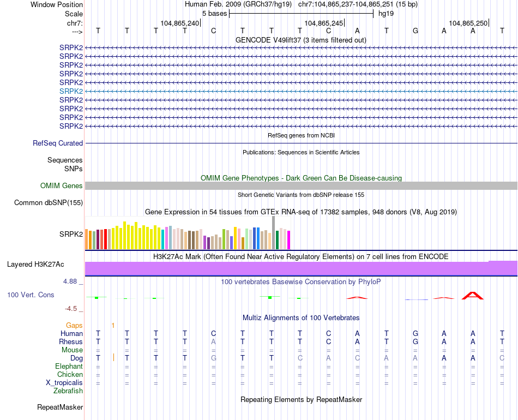
Task: Open Multiz Alignments of 100 Vertebrates title
Action: (x=301, y=318)
